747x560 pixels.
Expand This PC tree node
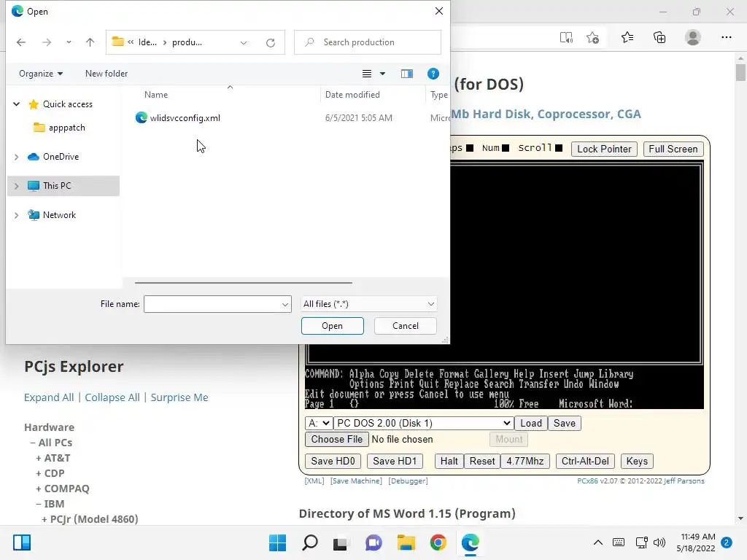[16, 186]
